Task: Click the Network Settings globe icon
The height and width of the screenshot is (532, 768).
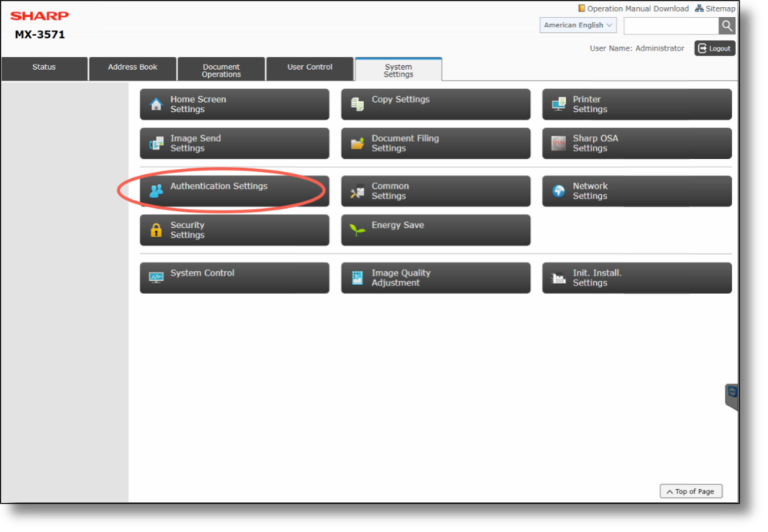Action: click(x=559, y=191)
